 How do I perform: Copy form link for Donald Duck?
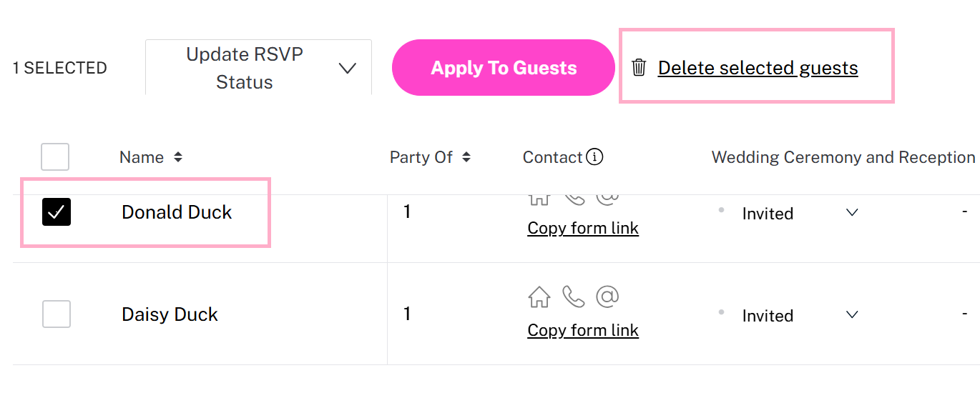coord(583,228)
